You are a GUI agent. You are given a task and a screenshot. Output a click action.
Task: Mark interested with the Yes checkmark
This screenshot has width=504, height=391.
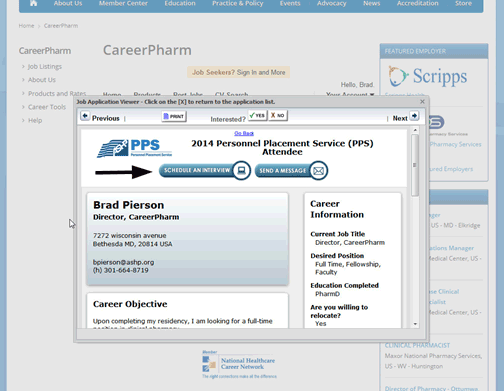click(x=258, y=115)
